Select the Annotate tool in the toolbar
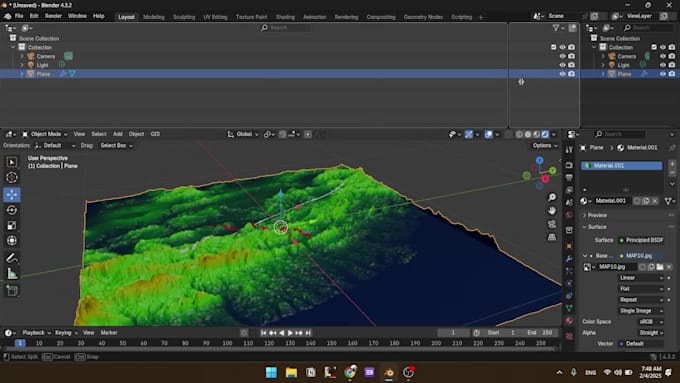 pyautogui.click(x=12, y=258)
